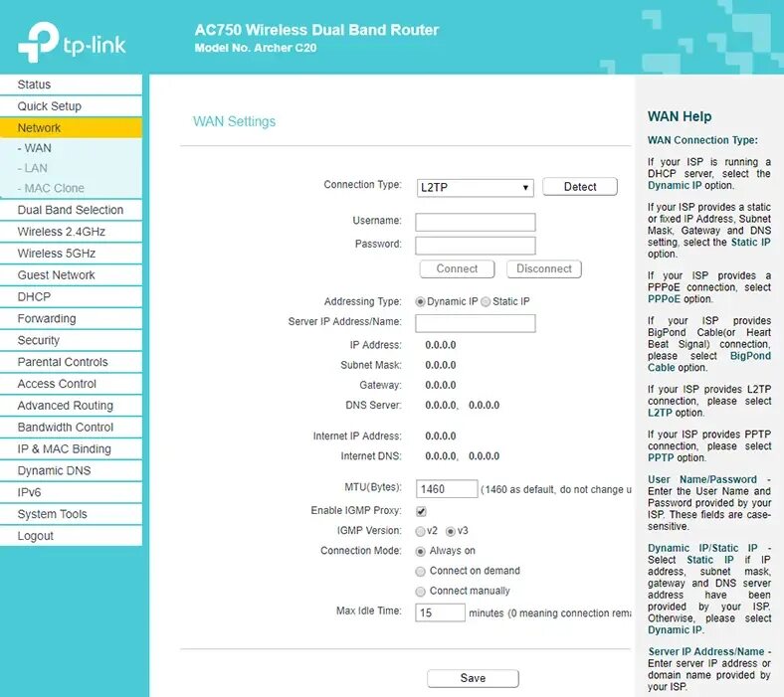Click the WAN Settings title

234,121
